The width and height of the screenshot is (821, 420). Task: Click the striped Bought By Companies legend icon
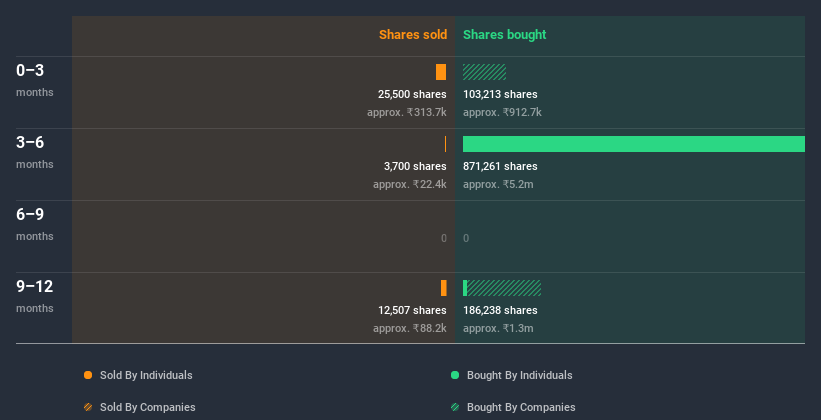[x=455, y=407]
